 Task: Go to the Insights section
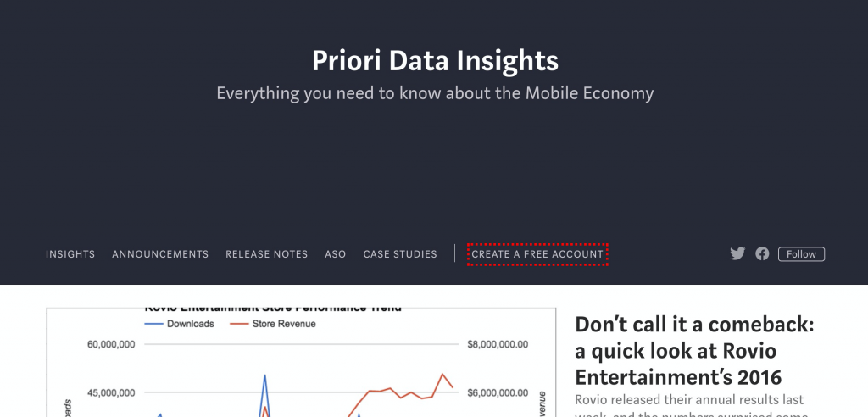pyautogui.click(x=70, y=254)
